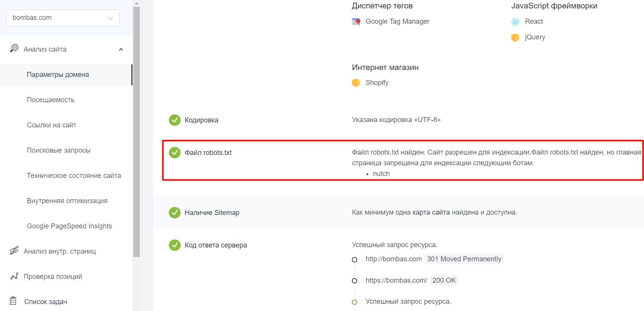Follow the карта сайта link
The image size is (644, 311).
pos(431,212)
